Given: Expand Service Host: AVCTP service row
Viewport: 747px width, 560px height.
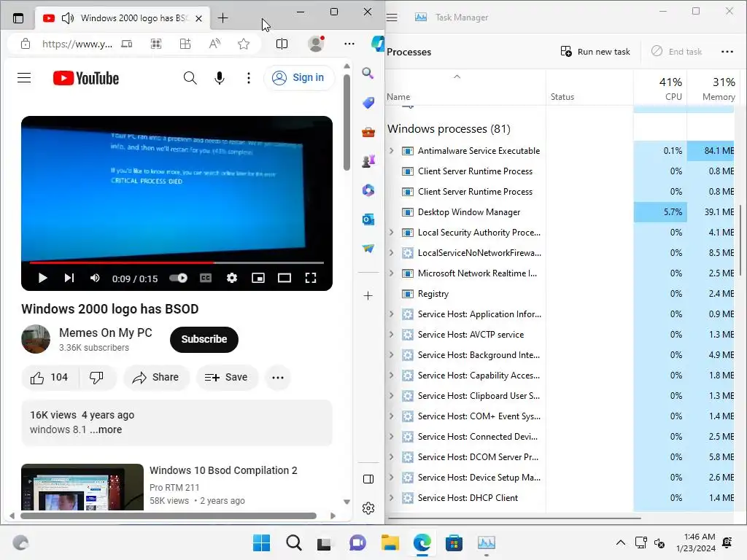Looking at the screenshot, I should (392, 335).
